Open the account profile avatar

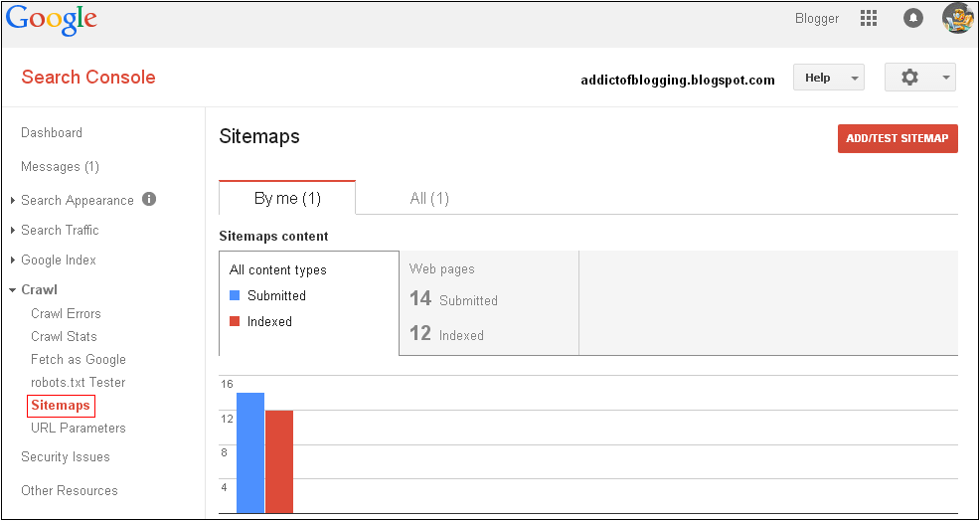pyautogui.click(x=958, y=18)
